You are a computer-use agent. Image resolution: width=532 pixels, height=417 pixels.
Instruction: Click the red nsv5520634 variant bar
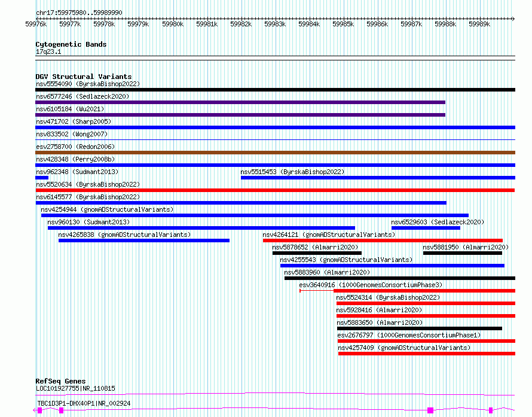pos(275,190)
